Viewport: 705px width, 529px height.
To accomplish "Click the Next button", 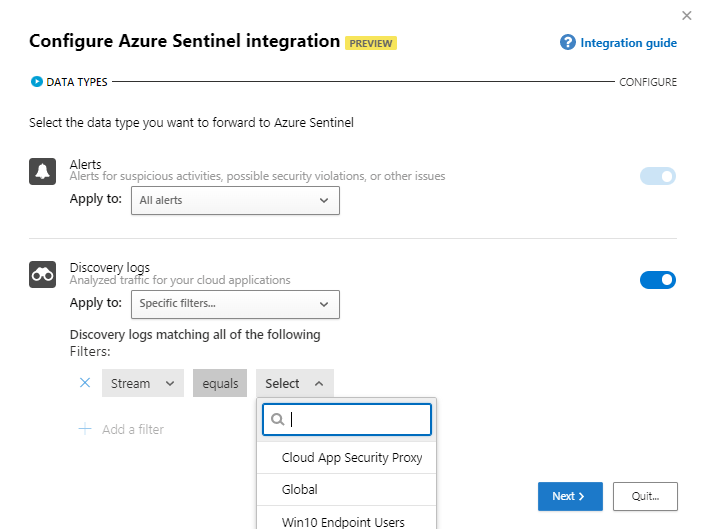I will [x=569, y=496].
